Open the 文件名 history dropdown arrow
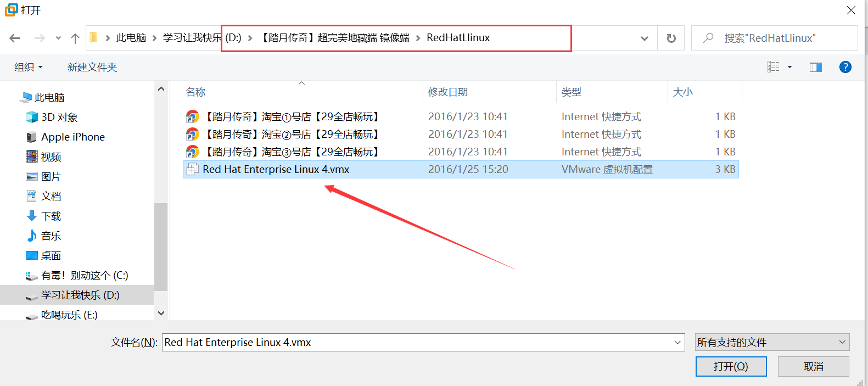 [x=677, y=342]
